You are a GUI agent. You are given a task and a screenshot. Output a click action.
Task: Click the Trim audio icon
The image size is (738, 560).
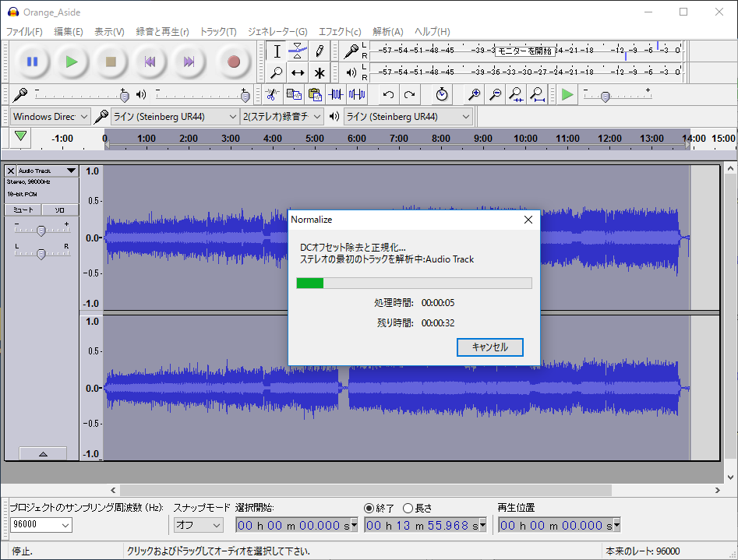[336, 94]
